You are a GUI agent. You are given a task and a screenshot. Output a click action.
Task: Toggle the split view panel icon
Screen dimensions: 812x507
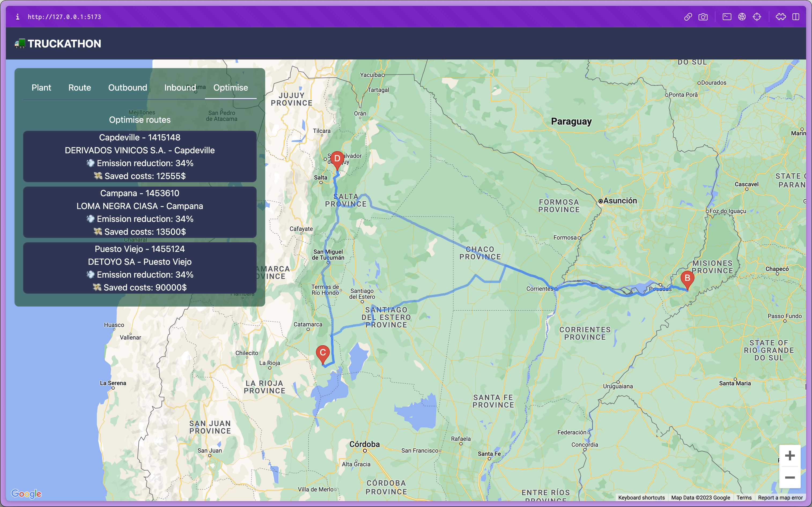(796, 17)
